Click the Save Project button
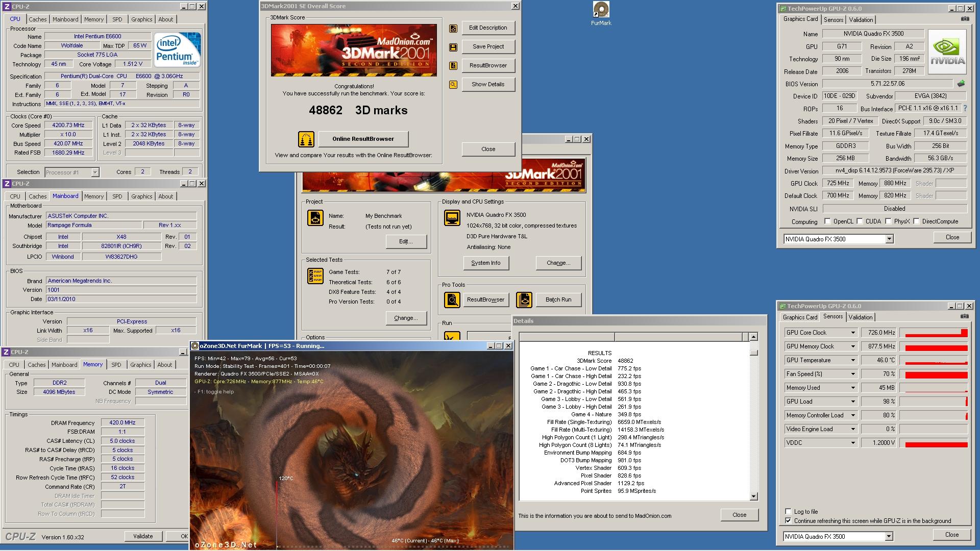980x551 pixels. click(488, 46)
